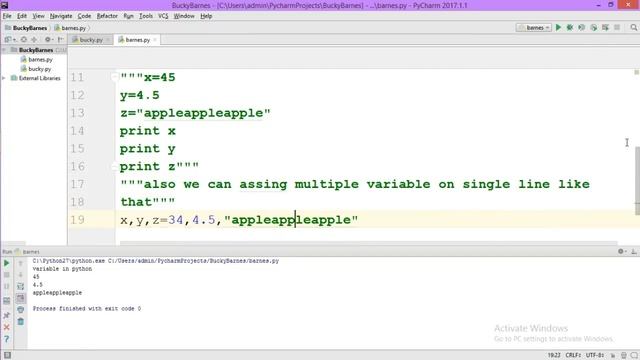Pin the Run tab
This screenshot has width=640, height=360.
pos(7,315)
